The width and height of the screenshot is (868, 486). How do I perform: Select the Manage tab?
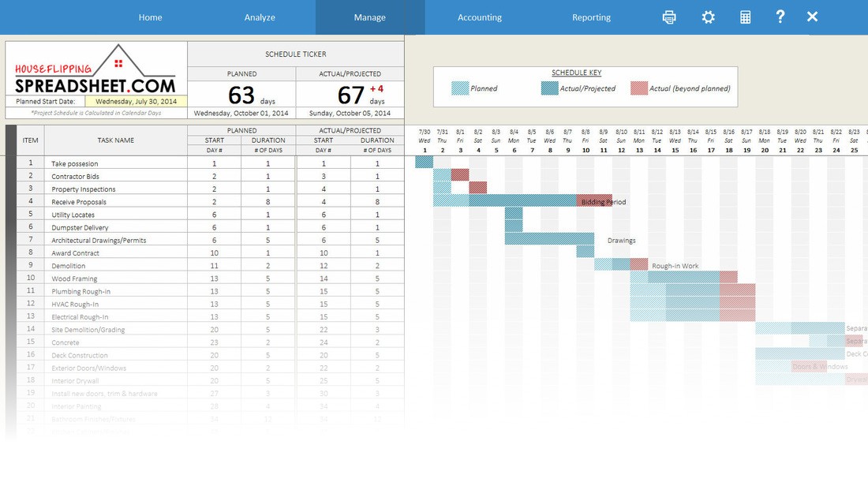tap(369, 17)
